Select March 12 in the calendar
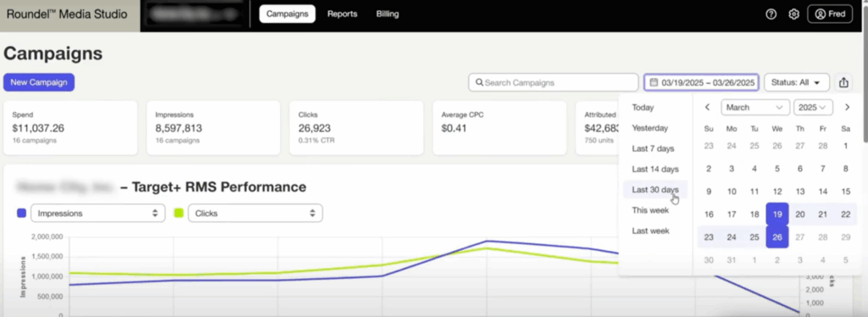Screen dimensions: 868x317 pos(777,192)
